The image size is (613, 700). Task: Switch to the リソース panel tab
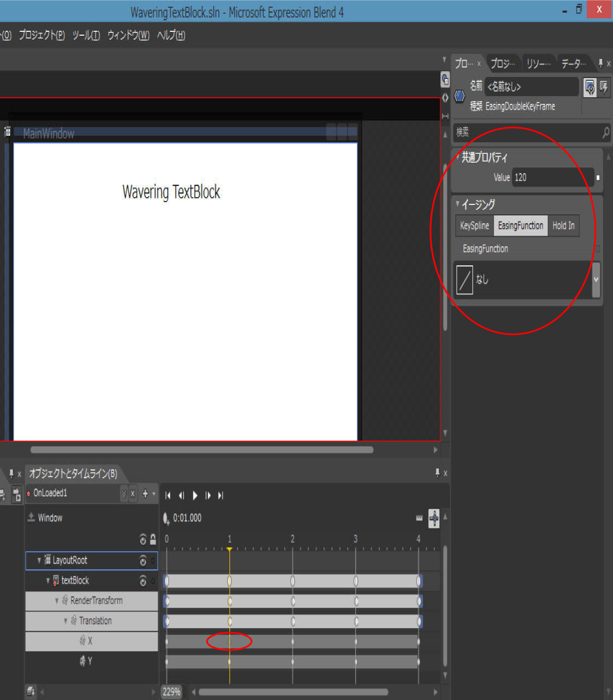[538, 64]
